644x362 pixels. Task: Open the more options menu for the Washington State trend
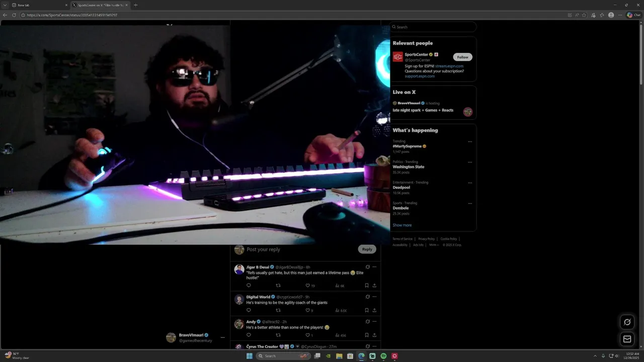470,162
